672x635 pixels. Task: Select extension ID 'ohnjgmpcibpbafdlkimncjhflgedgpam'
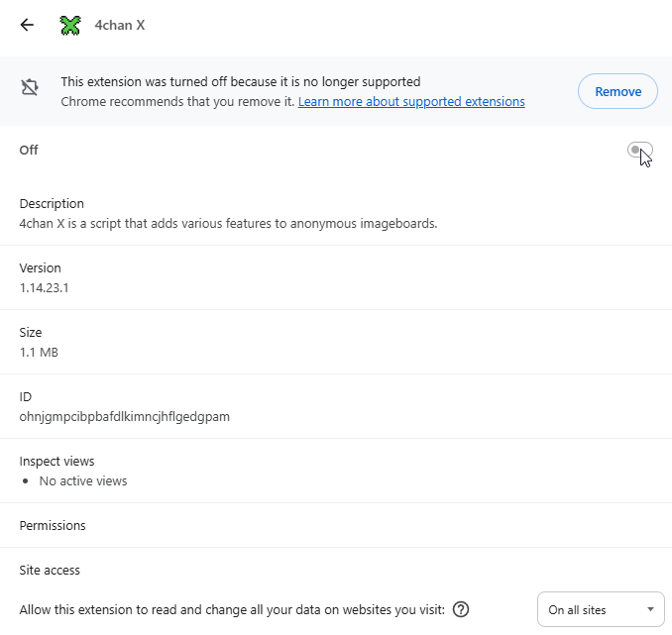pyautogui.click(x=124, y=416)
